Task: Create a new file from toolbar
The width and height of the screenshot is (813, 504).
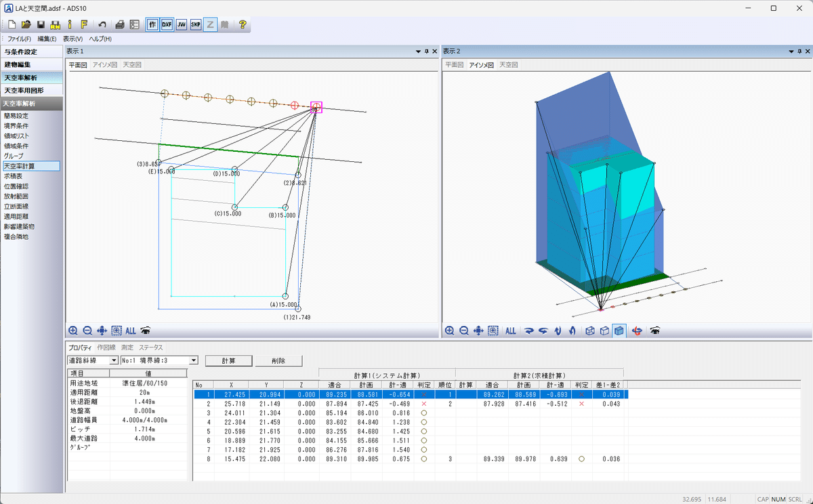Action: click(x=12, y=25)
